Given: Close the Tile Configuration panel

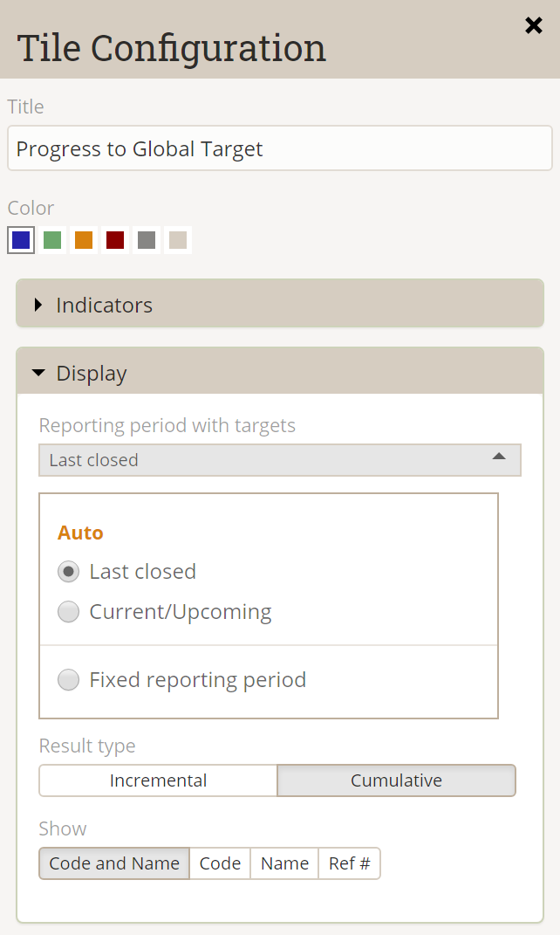Looking at the screenshot, I should 534,26.
